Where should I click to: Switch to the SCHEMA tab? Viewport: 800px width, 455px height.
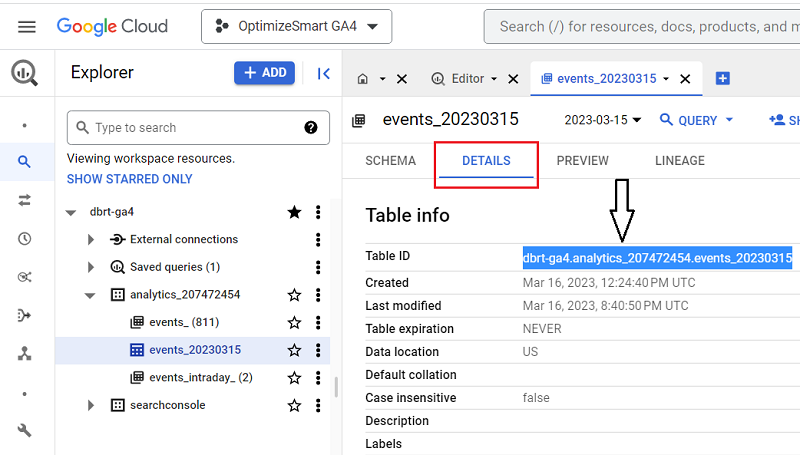[x=390, y=161]
